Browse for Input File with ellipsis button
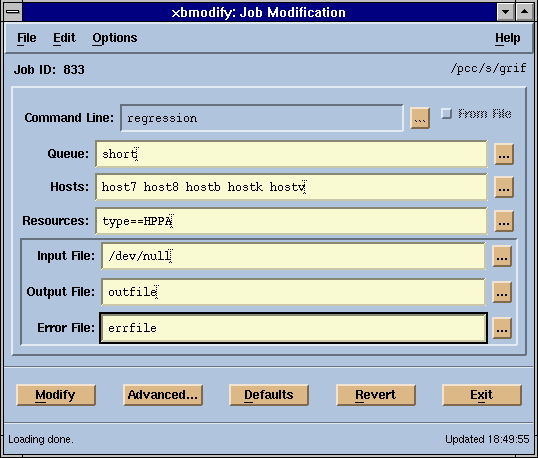The image size is (538, 458). click(502, 256)
